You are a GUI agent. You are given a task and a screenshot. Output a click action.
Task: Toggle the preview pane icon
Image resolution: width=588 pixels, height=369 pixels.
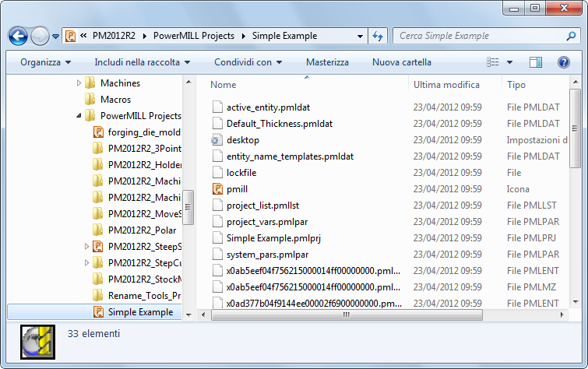(x=536, y=62)
